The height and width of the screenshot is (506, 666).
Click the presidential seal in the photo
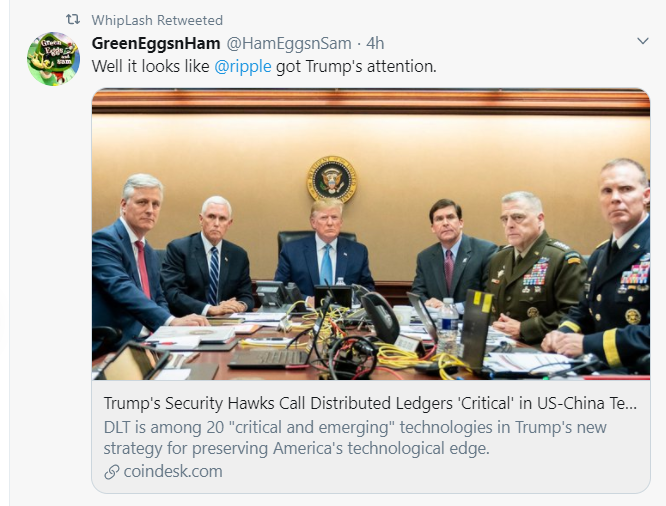coord(331,179)
